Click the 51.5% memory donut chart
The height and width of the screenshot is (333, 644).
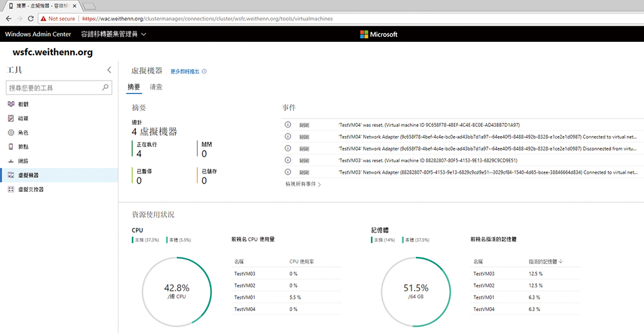tap(415, 292)
